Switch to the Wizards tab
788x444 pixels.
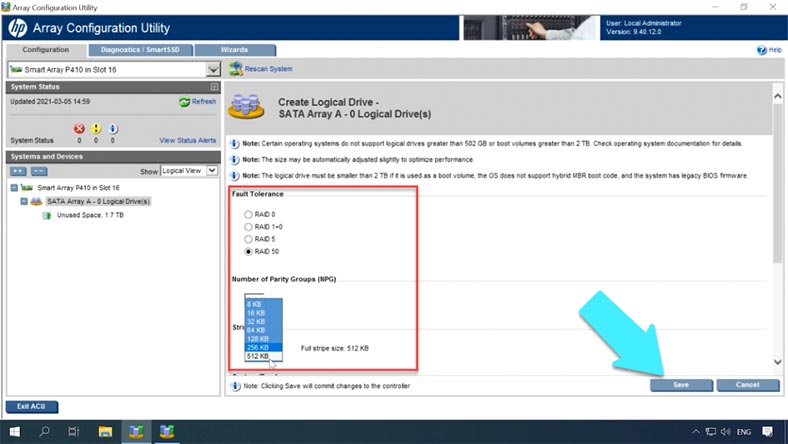[x=235, y=50]
